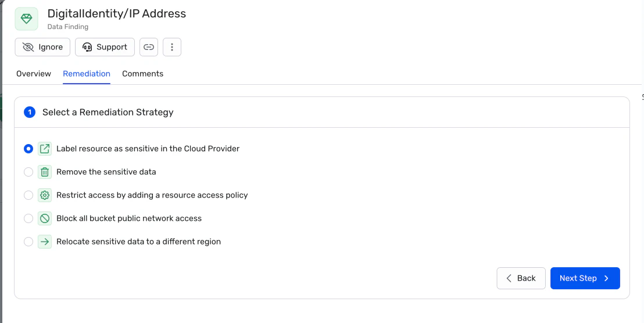Click the Ignore button
This screenshot has height=323, width=644.
coord(42,47)
